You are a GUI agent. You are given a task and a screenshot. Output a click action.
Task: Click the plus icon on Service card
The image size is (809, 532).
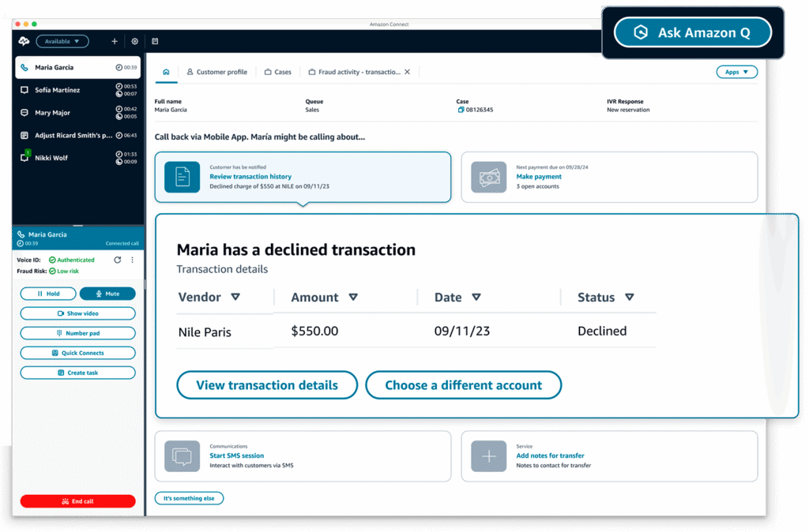coord(488,456)
